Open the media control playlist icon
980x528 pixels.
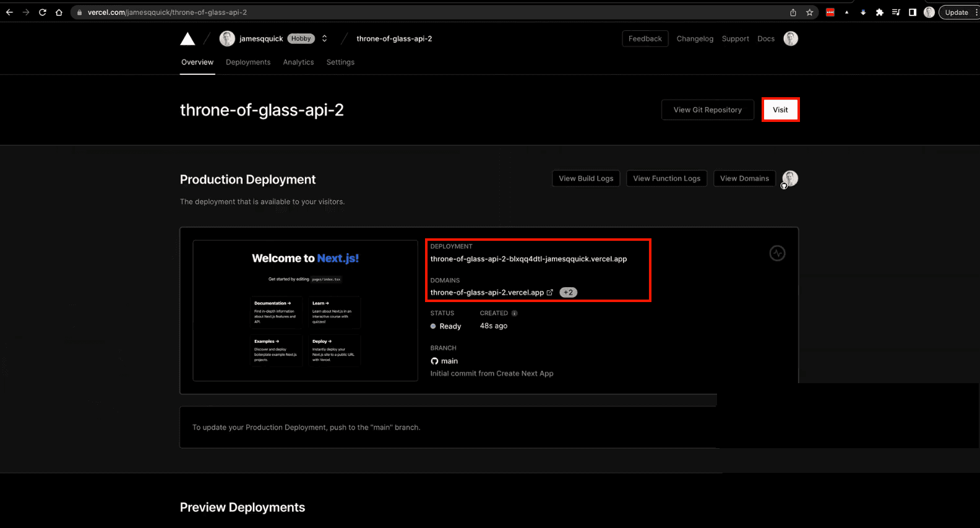[896, 12]
